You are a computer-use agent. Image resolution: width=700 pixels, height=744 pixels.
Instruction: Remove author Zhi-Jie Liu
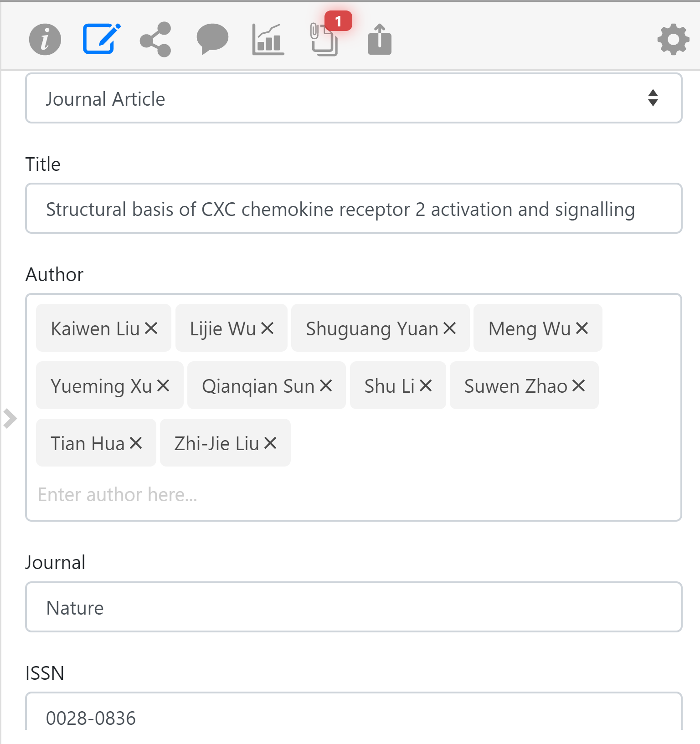(270, 443)
